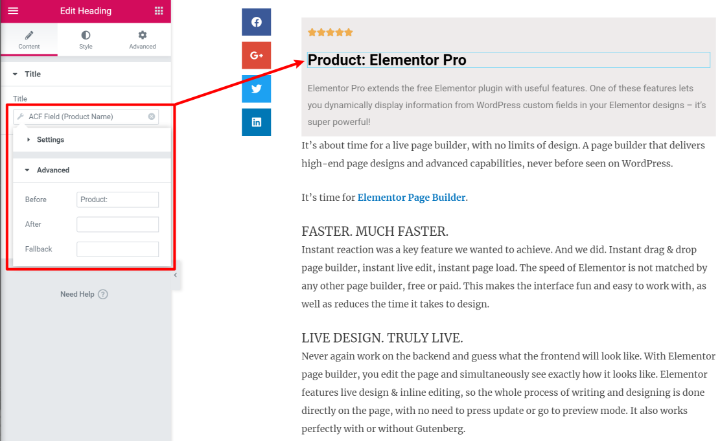Click the Twitter share icon

tap(257, 89)
